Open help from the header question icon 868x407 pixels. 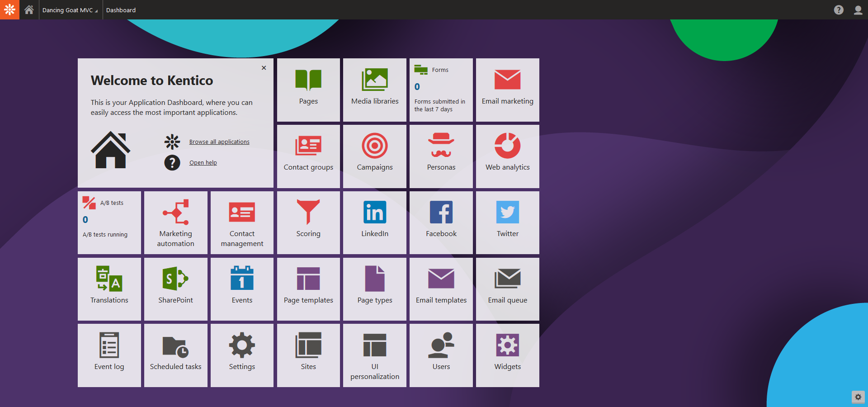tap(839, 10)
